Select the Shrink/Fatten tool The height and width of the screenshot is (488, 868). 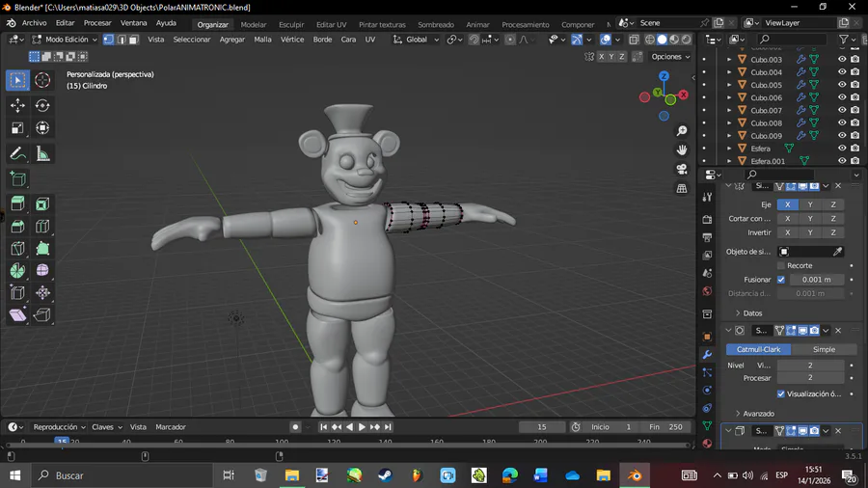point(42,292)
